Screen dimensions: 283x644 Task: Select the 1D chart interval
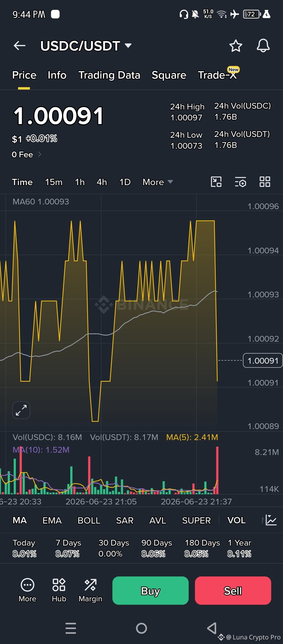click(125, 182)
